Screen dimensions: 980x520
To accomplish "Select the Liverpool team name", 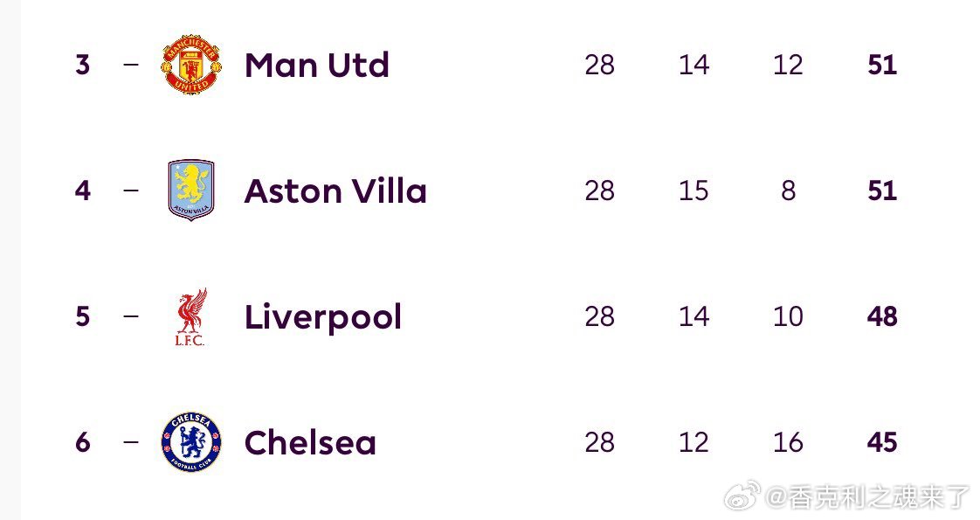I will click(323, 316).
